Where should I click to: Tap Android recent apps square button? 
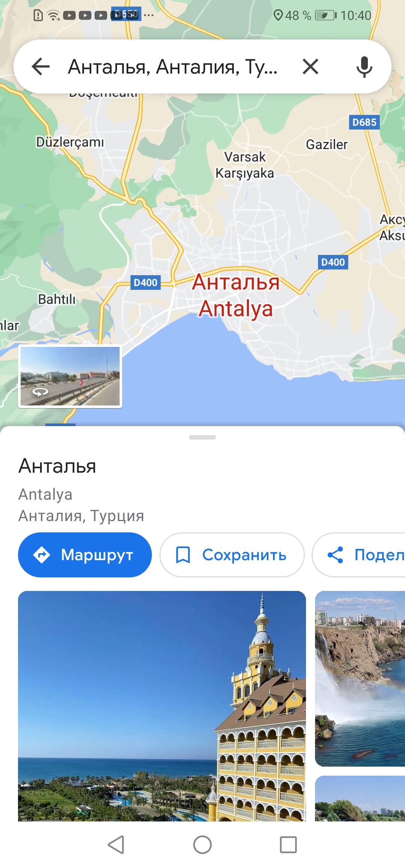click(288, 845)
